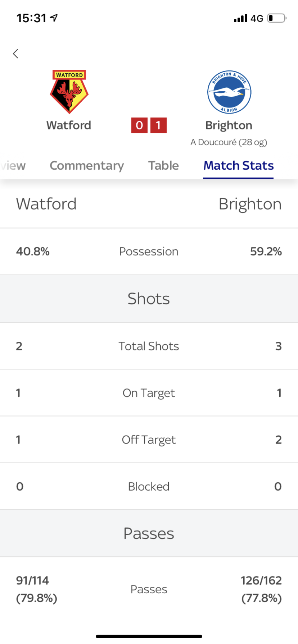Tap the red Watford score box showing 0
Viewport: 298px width, 644px height.
(139, 125)
